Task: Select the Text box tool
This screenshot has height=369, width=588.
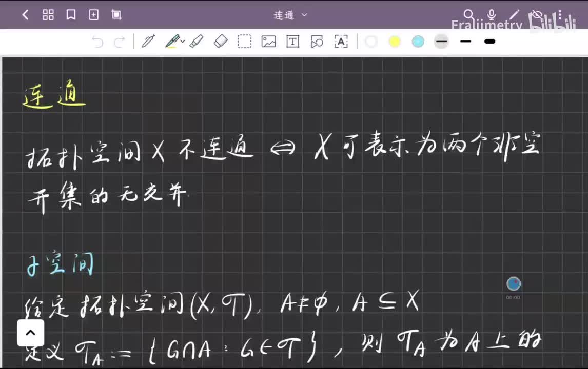Action: click(292, 41)
